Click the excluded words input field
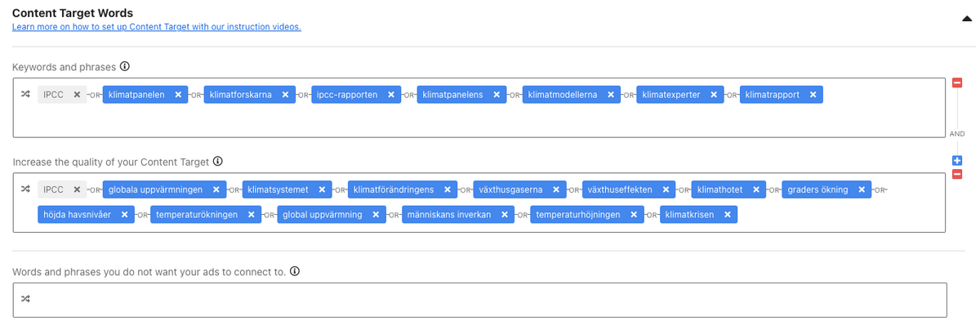 click(x=479, y=300)
